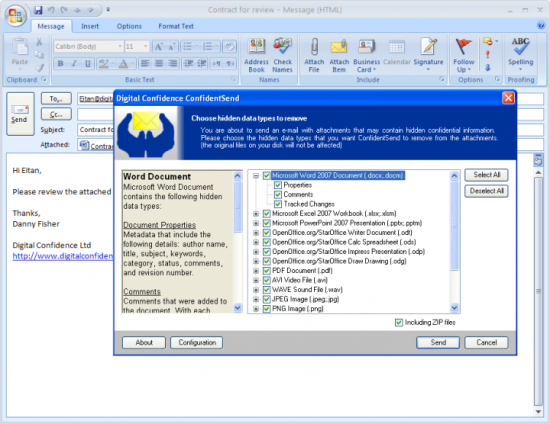This screenshot has height=424, width=550.
Task: Click file type list scroll down arrow
Action: 455,308
